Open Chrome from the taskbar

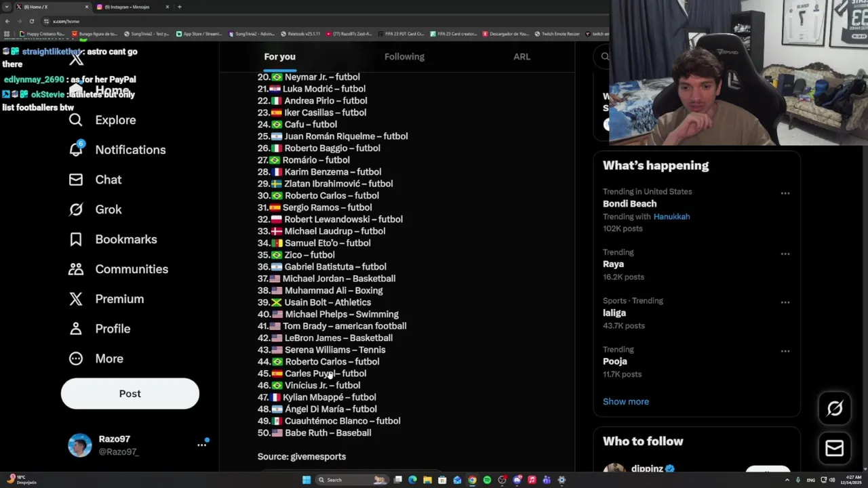[x=472, y=480]
